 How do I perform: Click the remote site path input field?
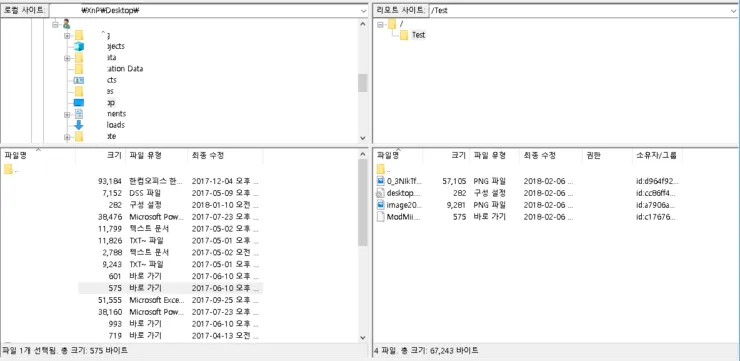click(x=578, y=10)
